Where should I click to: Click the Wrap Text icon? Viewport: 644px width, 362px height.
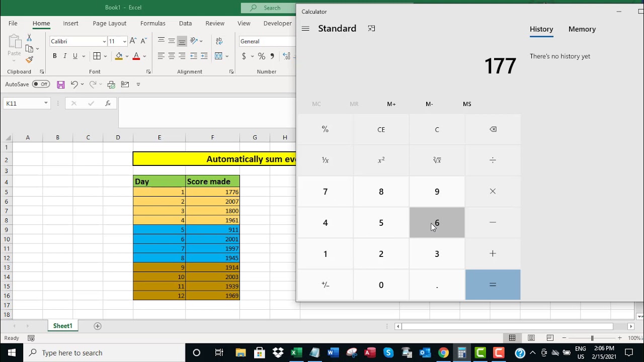pyautogui.click(x=219, y=41)
